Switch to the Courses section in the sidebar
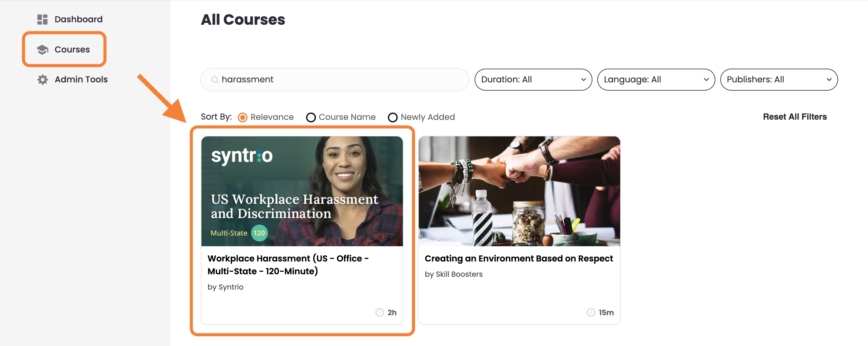Viewport: 868px width, 346px height. (x=71, y=49)
